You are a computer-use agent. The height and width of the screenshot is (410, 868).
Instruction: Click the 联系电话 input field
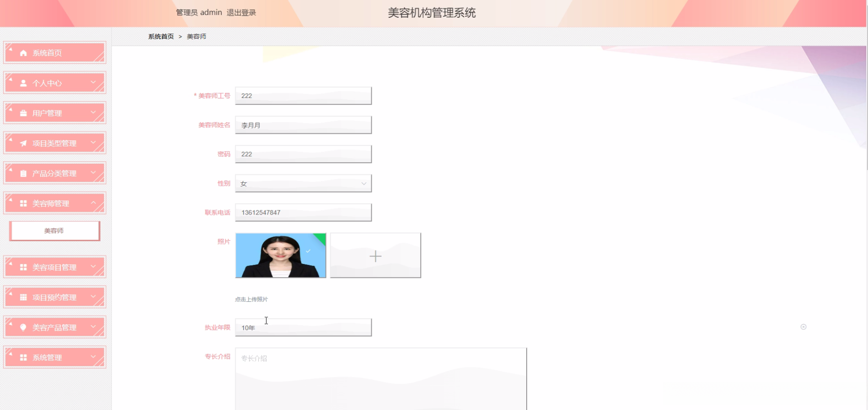click(303, 212)
